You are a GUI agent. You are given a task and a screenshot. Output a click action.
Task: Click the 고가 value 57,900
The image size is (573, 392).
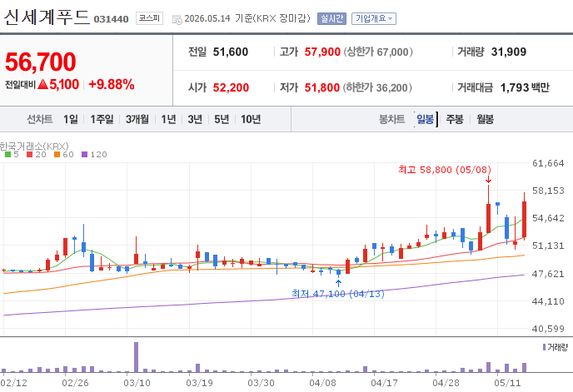[x=322, y=52]
